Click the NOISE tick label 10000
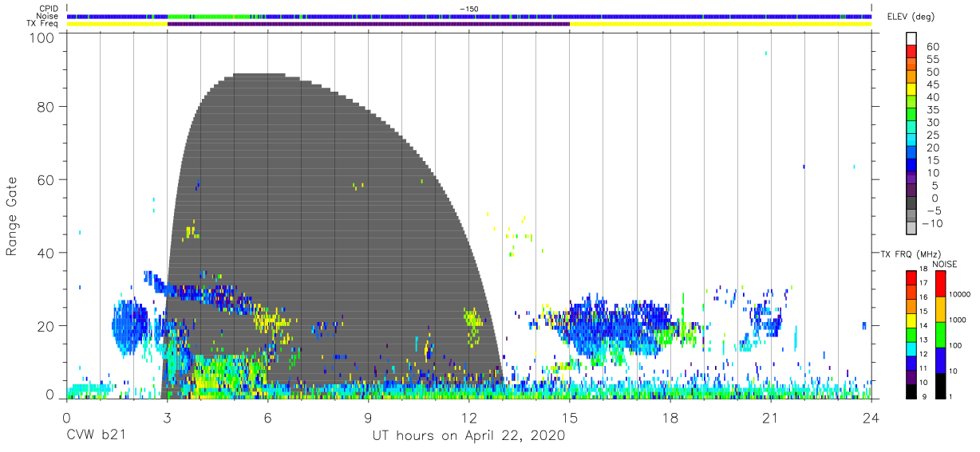The width and height of the screenshot is (980, 452). pyautogui.click(x=960, y=295)
